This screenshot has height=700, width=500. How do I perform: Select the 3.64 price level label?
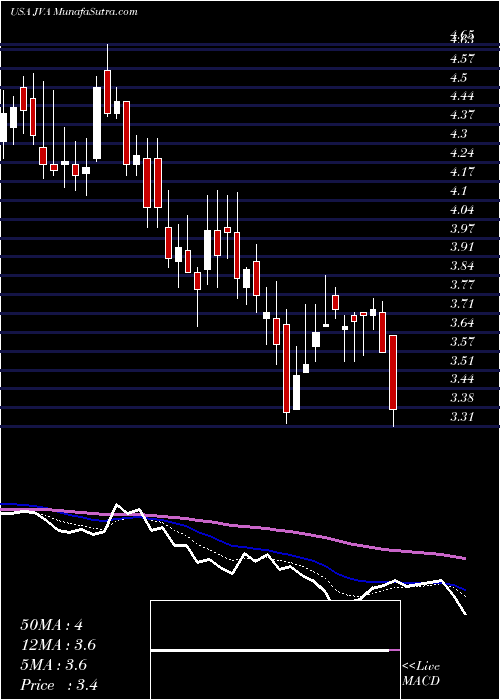[462, 323]
